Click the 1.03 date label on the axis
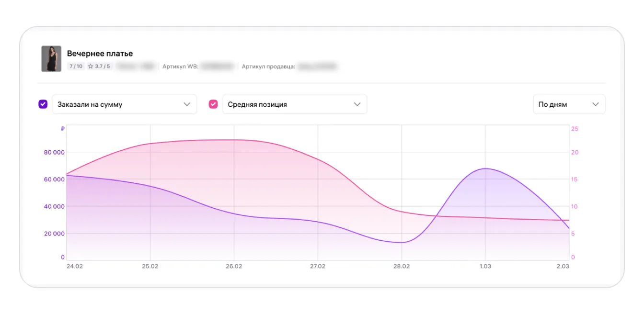This screenshot has height=314, width=644. 485,266
